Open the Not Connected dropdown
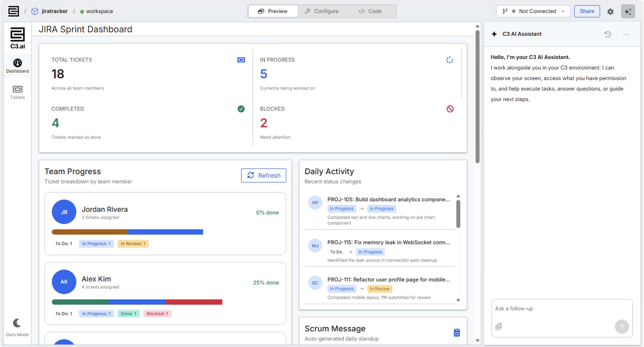This screenshot has width=644, height=347. click(x=533, y=11)
